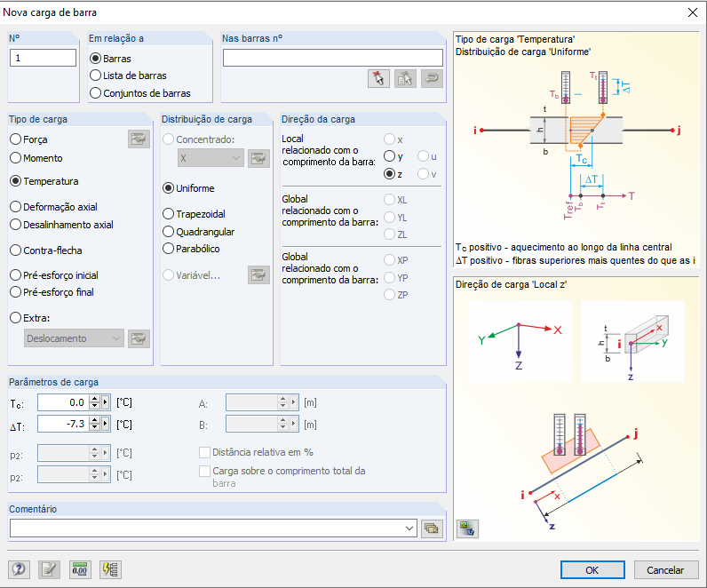
Task: Select Uniforme distribution
Action: (x=168, y=188)
